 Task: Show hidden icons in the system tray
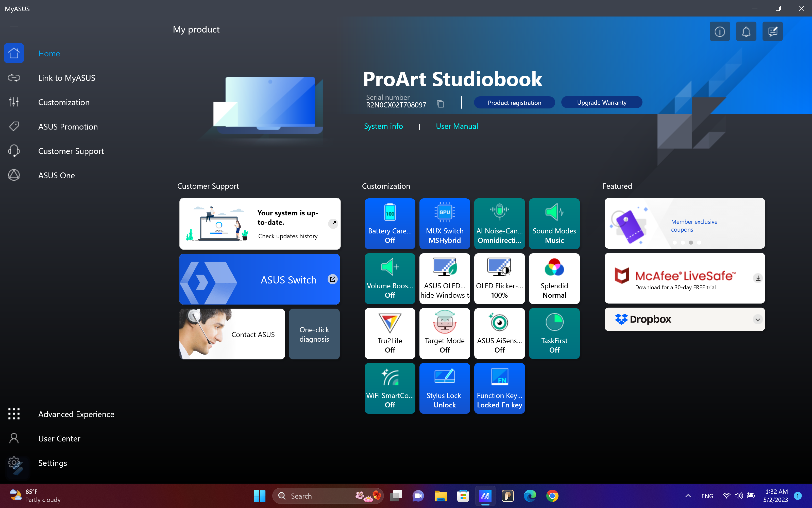[688, 496]
